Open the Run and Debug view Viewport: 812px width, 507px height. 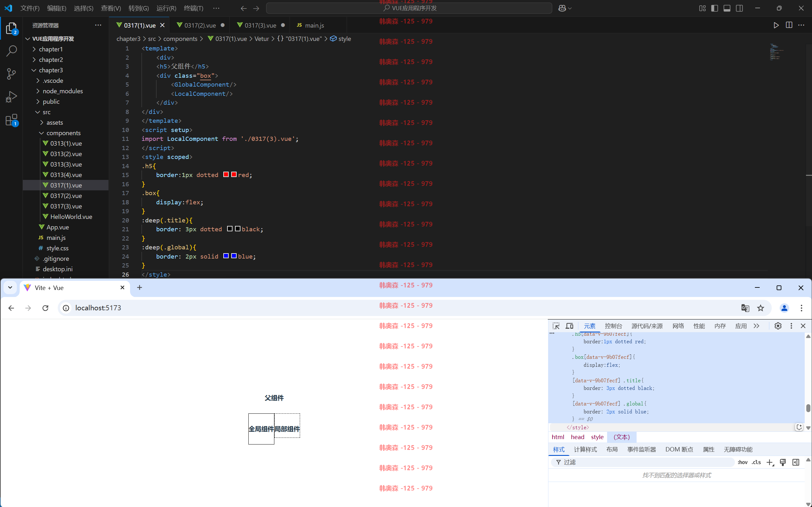(11, 96)
